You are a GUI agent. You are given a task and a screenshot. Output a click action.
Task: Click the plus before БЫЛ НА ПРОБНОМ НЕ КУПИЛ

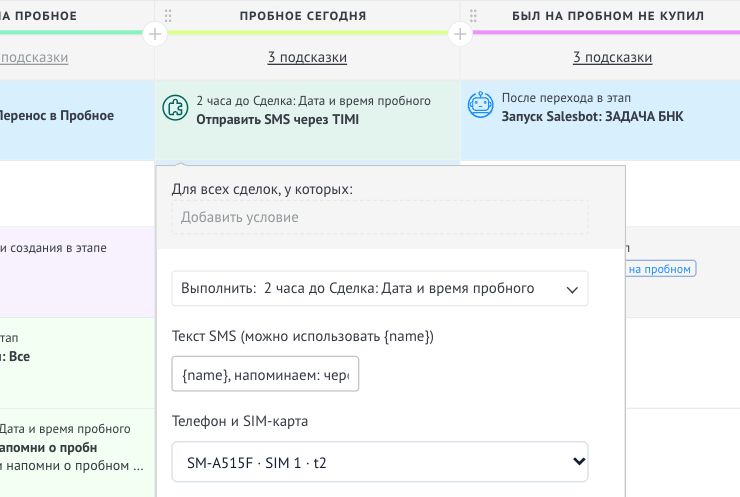[460, 34]
